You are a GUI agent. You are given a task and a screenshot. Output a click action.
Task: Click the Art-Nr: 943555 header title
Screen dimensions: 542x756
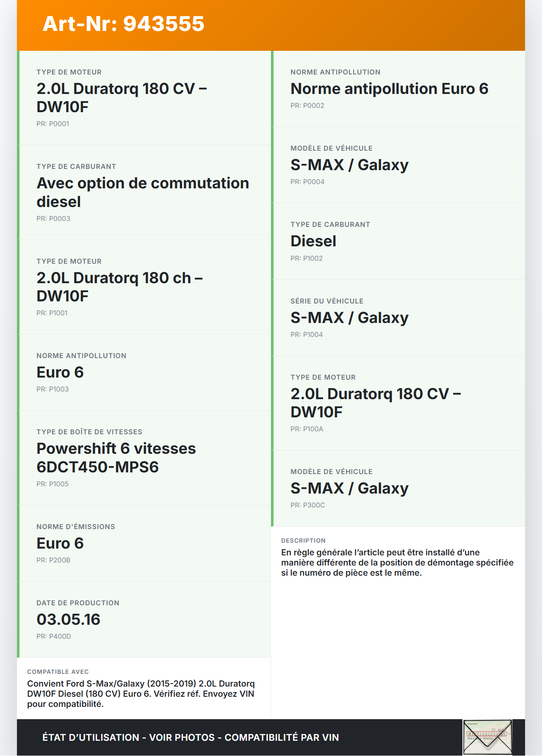[x=123, y=24]
